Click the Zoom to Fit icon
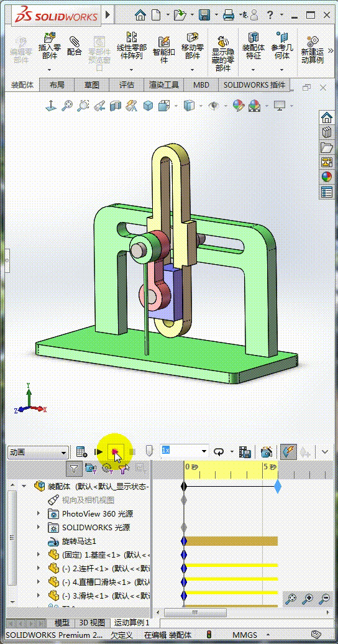This screenshot has height=644, width=338. click(x=66, y=106)
